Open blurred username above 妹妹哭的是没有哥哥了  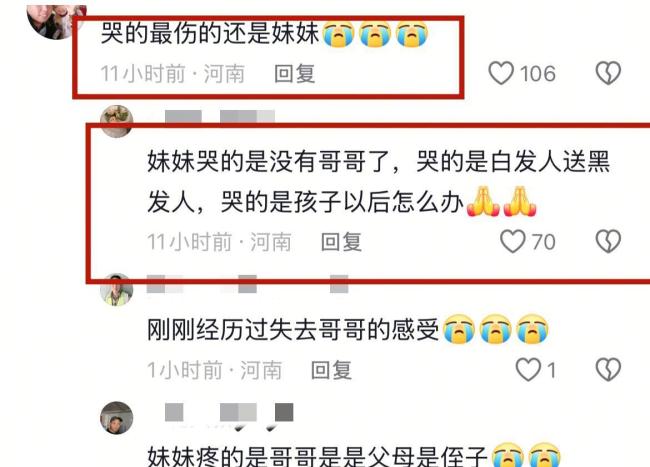click(x=220, y=117)
